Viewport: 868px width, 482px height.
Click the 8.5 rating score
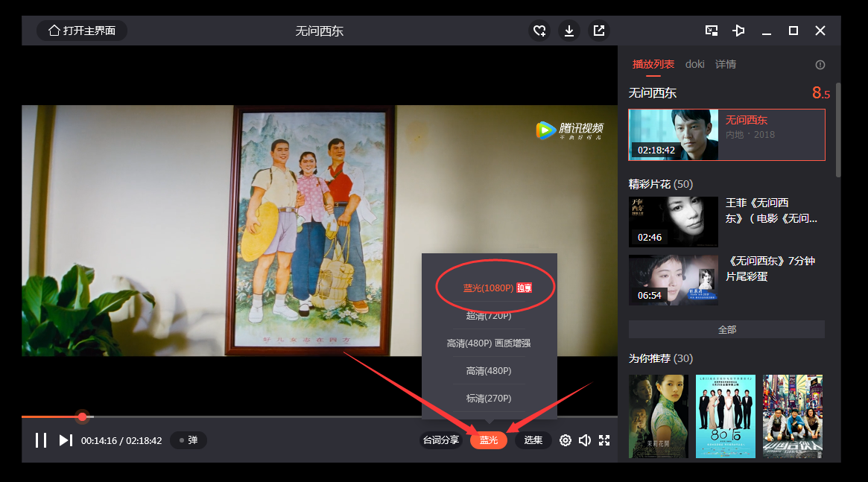tap(821, 93)
